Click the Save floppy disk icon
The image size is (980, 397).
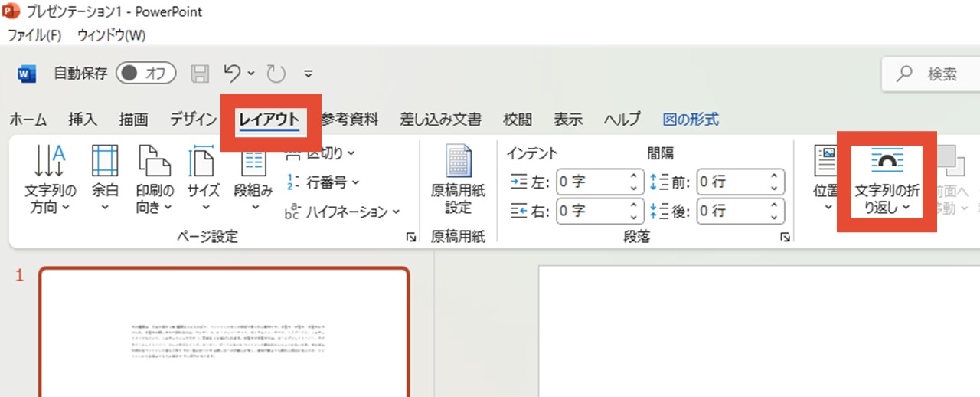[x=200, y=74]
